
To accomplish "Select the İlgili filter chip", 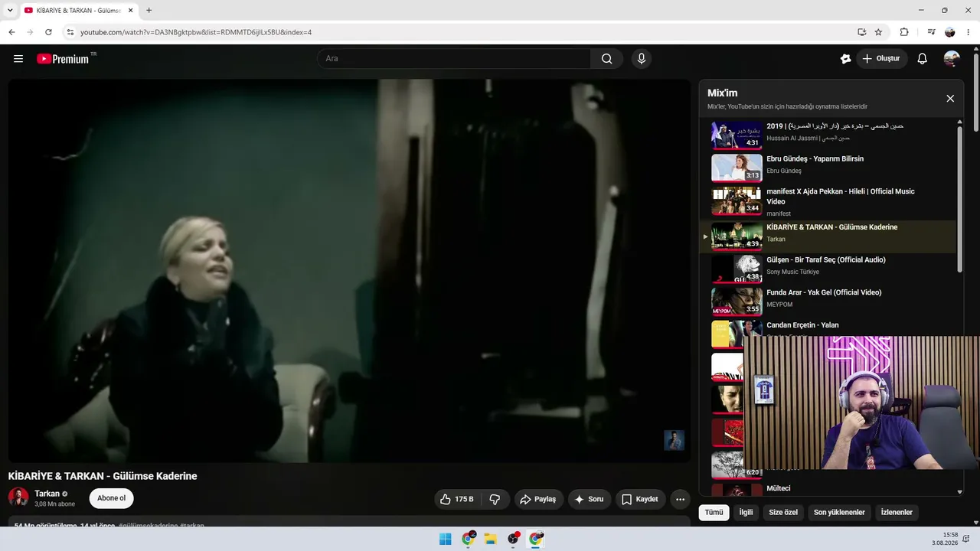I will (746, 512).
